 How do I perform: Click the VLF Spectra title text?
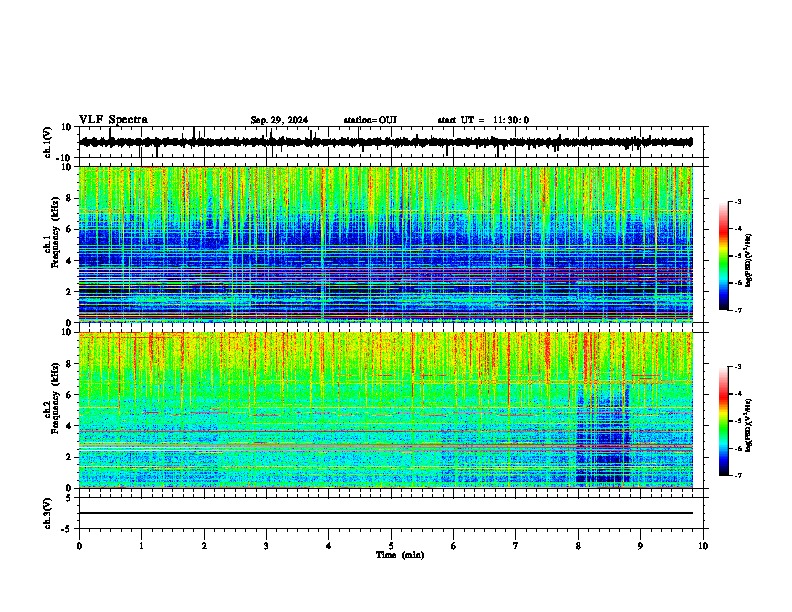113,120
